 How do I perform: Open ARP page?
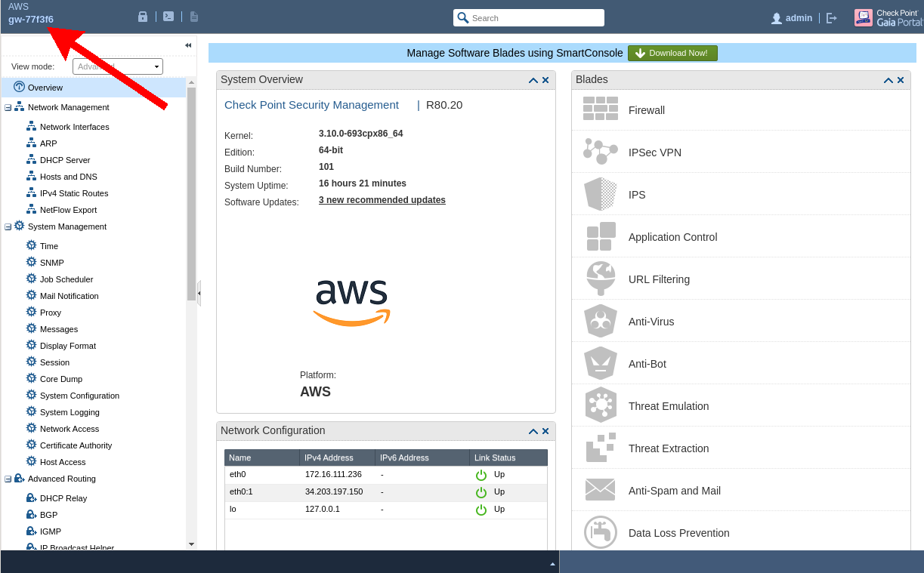[48, 143]
